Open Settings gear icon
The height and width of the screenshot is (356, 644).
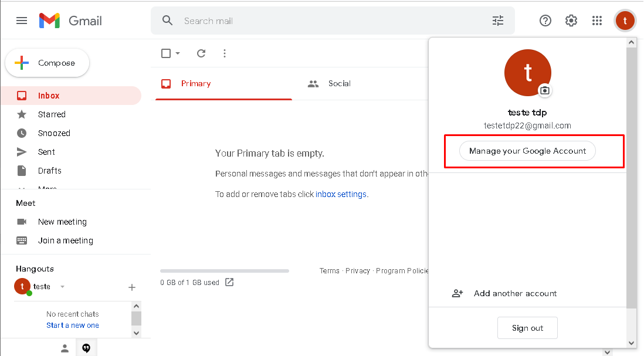pos(571,21)
